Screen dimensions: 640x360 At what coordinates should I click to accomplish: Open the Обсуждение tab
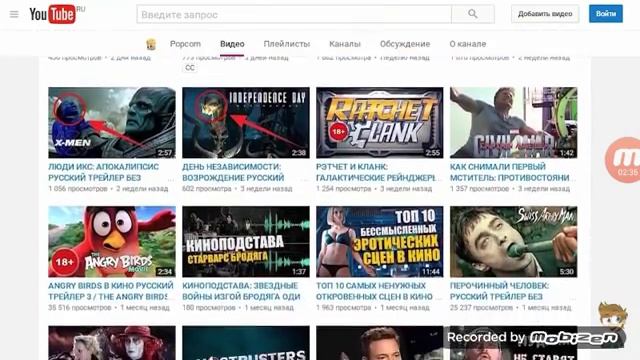click(x=405, y=44)
